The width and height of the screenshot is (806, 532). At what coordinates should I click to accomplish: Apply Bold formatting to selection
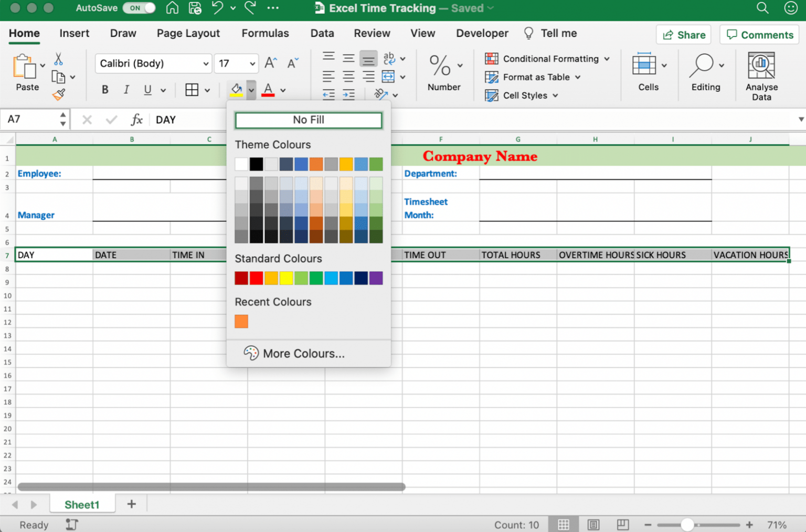click(105, 89)
